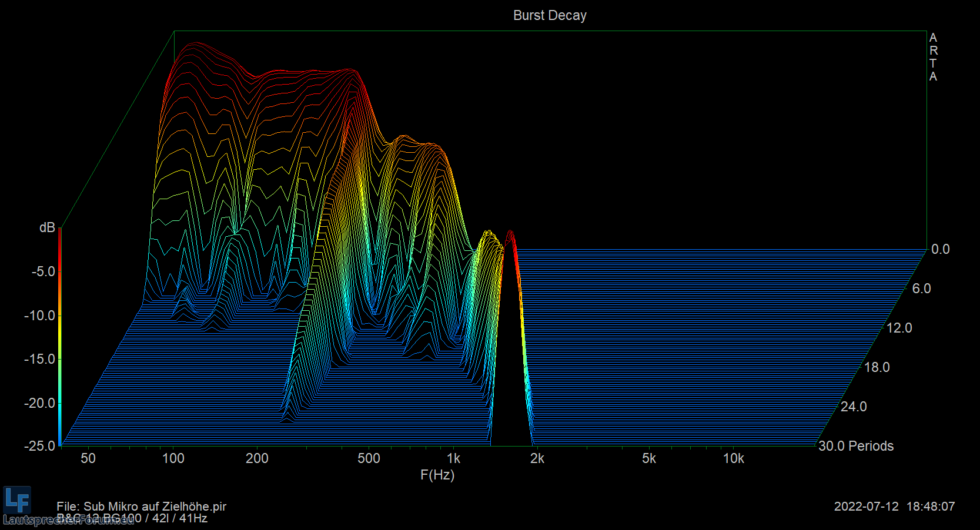Screen dimensions: 980x530
Task: Click the F(Hz) axis title
Action: (x=437, y=475)
